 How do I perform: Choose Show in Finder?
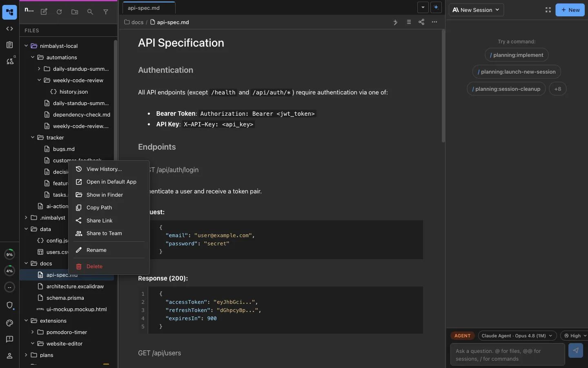(109, 195)
